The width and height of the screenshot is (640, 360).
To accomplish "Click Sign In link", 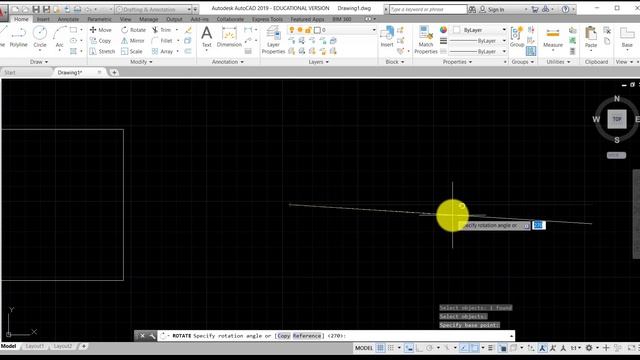I will (492, 9).
